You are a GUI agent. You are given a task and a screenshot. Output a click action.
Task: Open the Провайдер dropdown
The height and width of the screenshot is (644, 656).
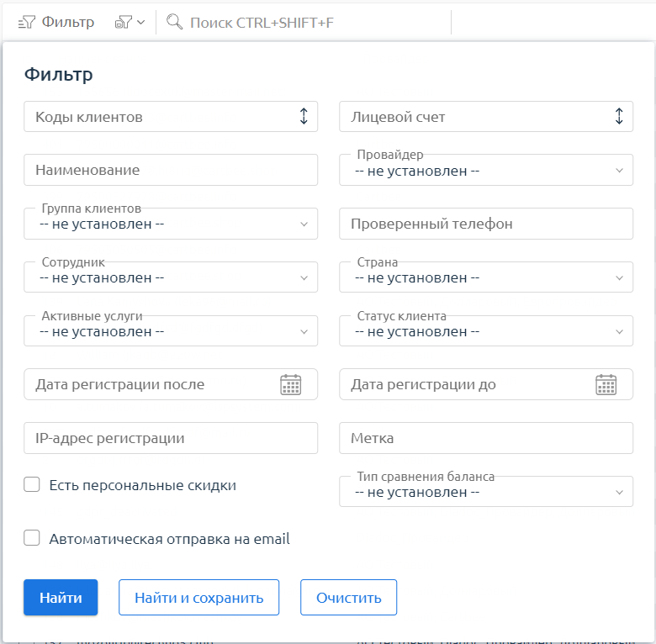pyautogui.click(x=486, y=171)
